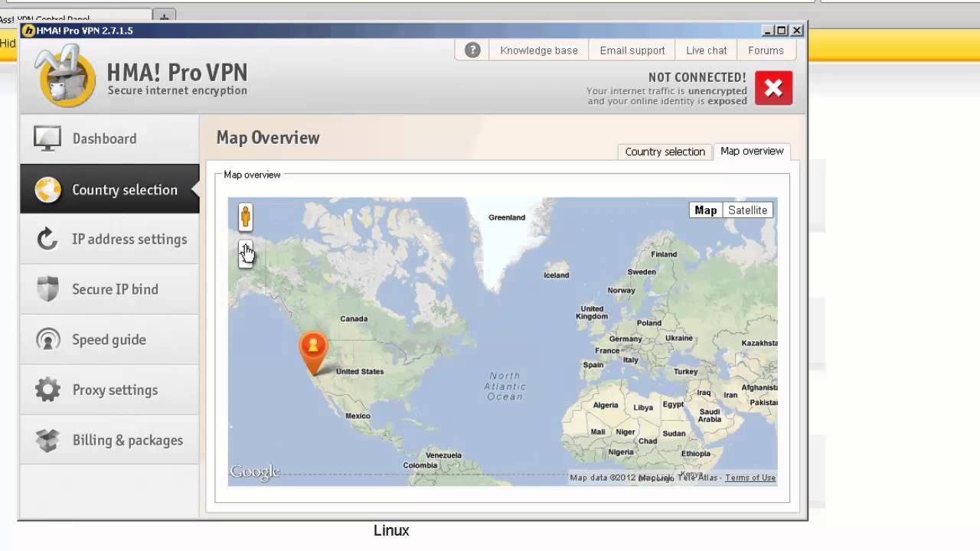Open Email support
The width and height of the screenshot is (980, 551).
pyautogui.click(x=632, y=51)
